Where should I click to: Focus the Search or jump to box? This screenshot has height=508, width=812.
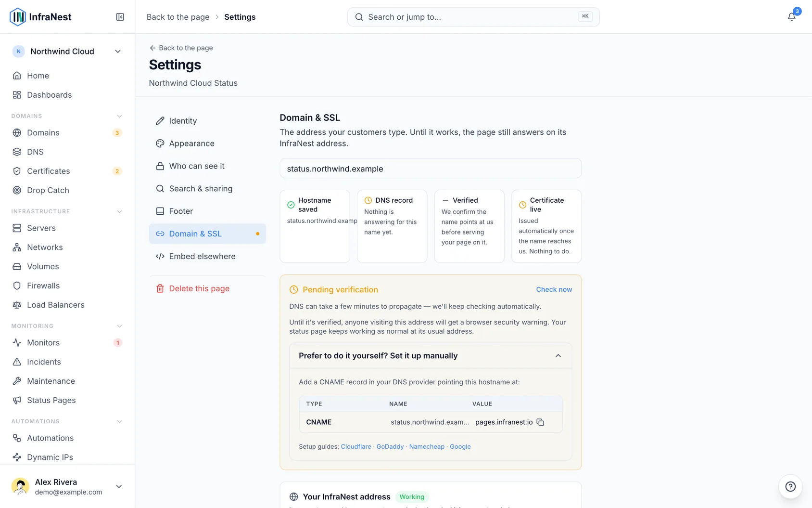473,17
